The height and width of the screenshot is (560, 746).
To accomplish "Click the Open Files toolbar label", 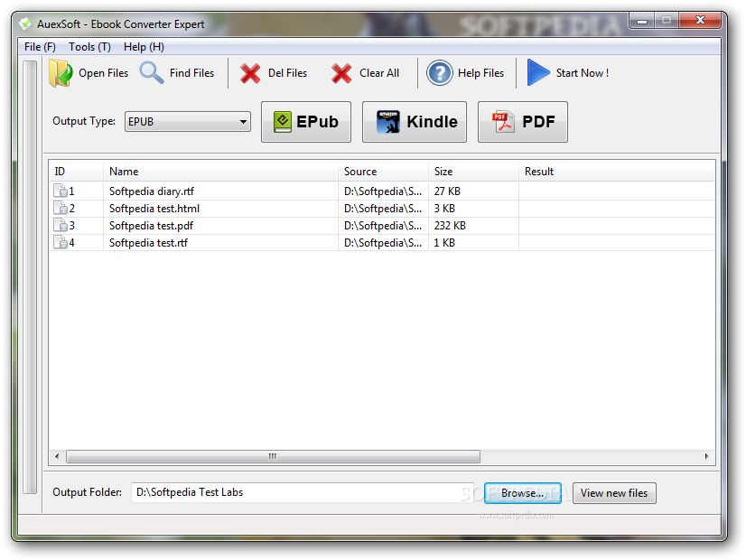I will point(103,73).
